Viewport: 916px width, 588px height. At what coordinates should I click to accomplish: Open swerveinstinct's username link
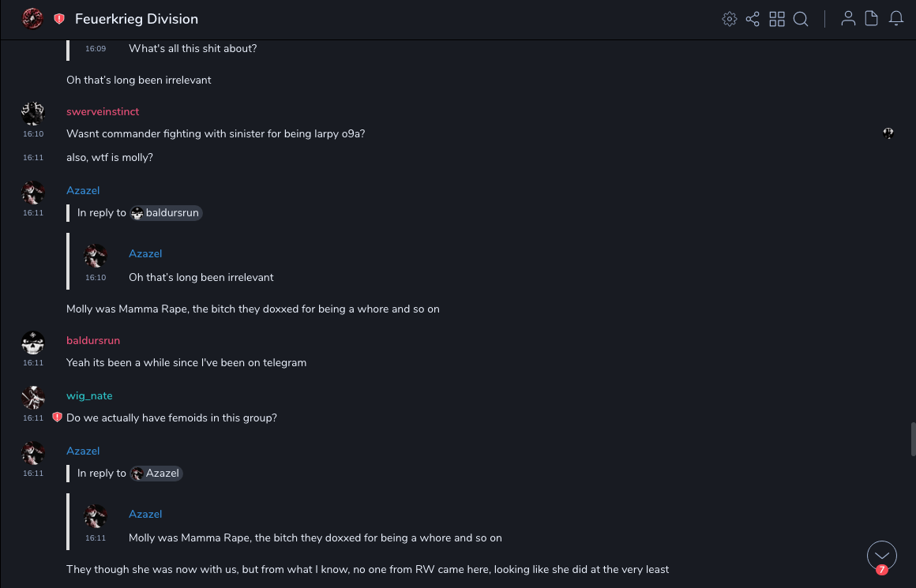103,112
